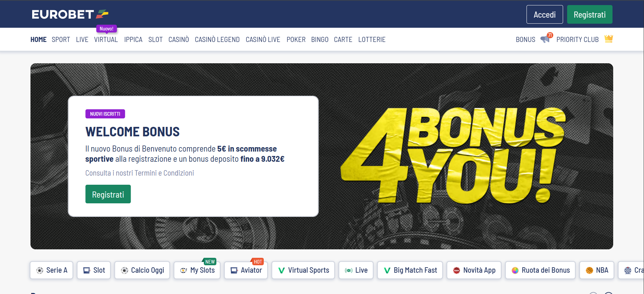Click the slot machine icon beside Slot
Screen dimensions: 644x294
pyautogui.click(x=87, y=270)
